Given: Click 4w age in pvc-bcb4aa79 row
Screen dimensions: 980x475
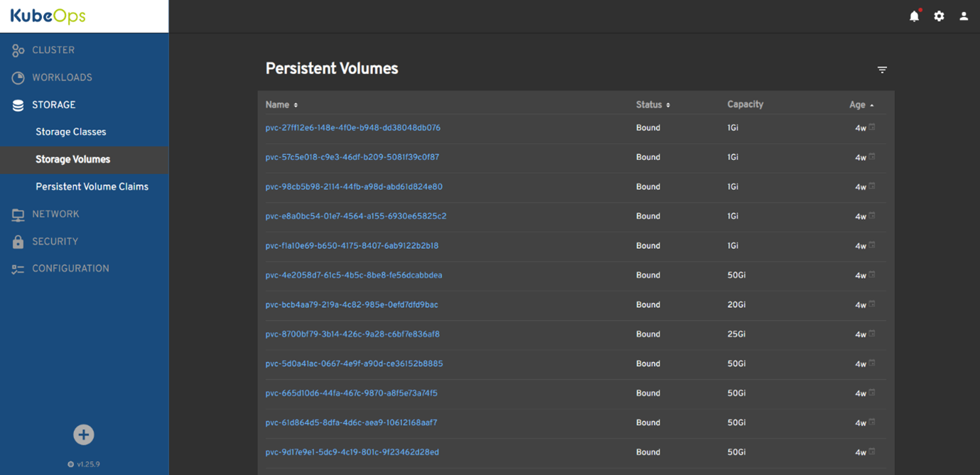Looking at the screenshot, I should 861,306.
